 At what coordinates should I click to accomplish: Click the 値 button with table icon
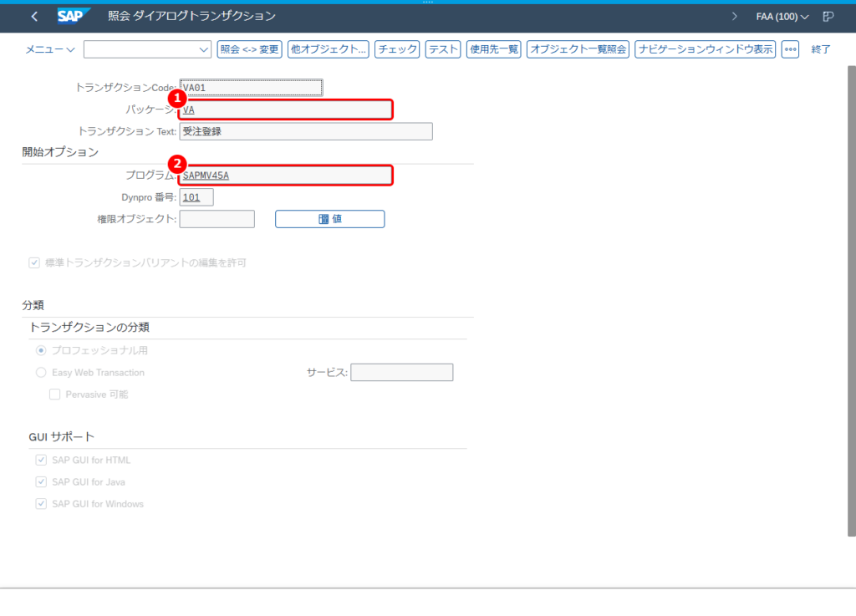[329, 219]
